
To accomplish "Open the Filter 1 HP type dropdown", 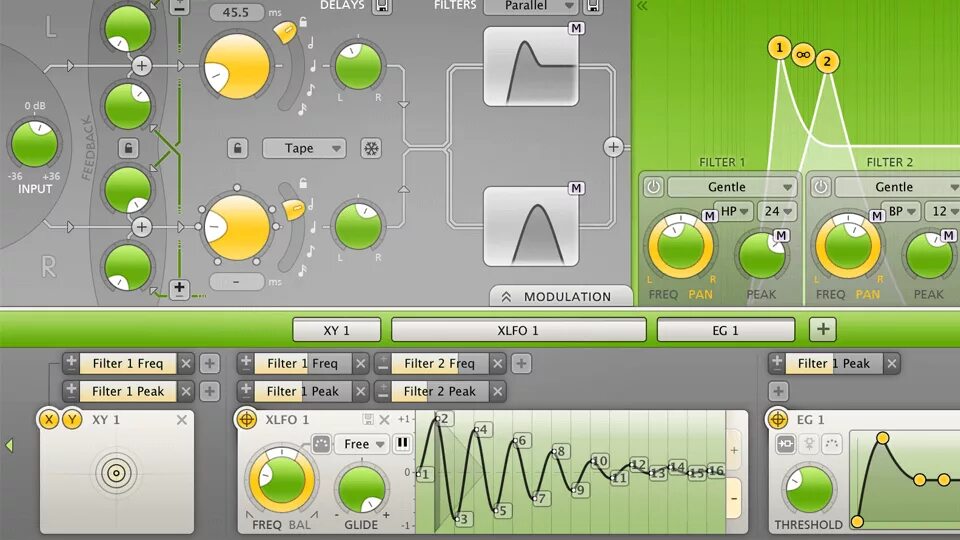I will [733, 211].
